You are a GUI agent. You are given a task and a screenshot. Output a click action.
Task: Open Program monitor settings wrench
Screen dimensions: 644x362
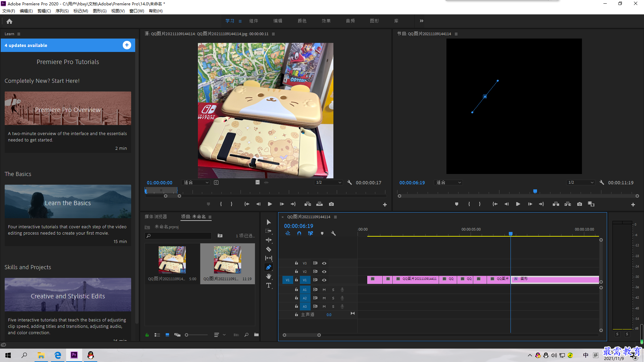[x=602, y=183]
